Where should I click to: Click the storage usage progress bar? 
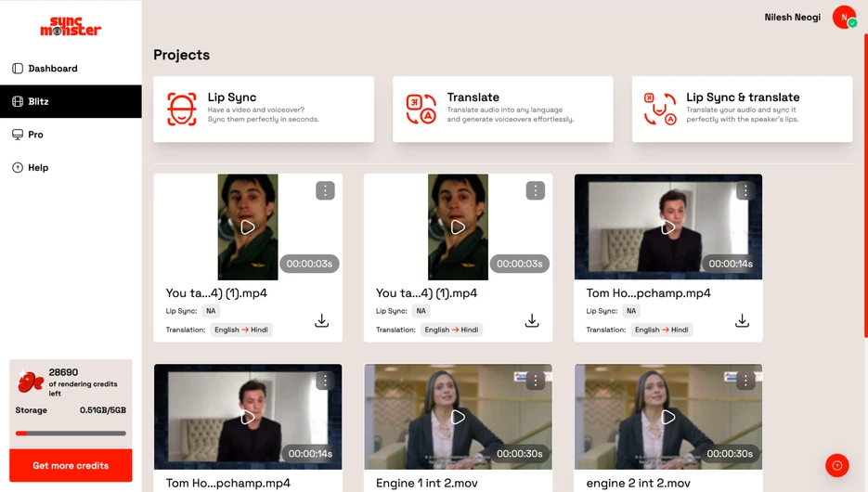click(x=71, y=434)
